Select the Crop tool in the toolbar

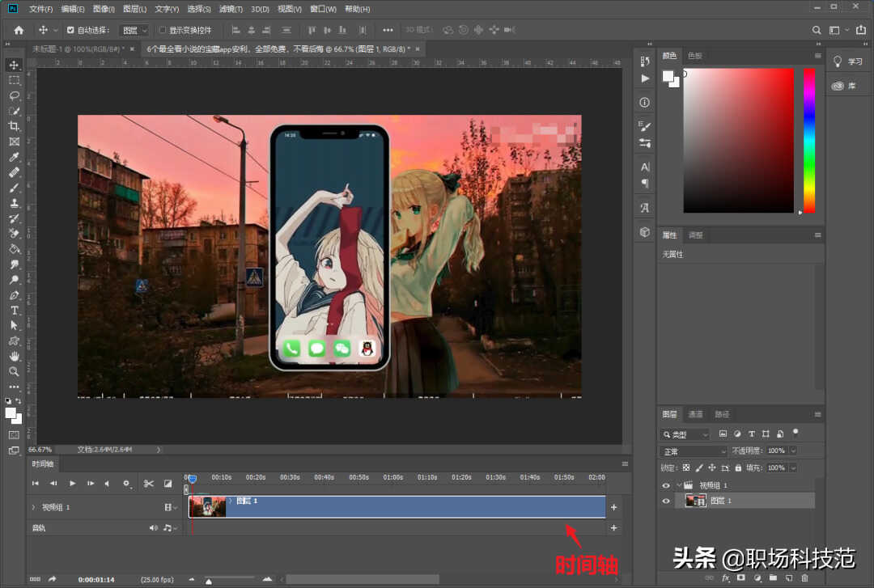[14, 126]
